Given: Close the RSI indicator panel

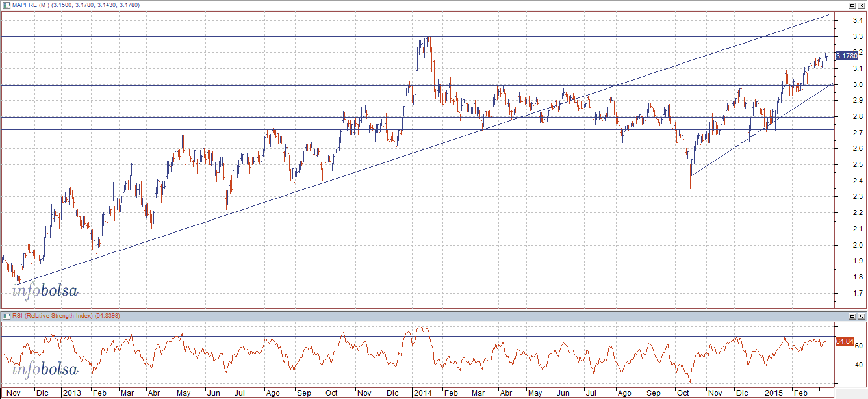Looking at the screenshot, I should pyautogui.click(x=862, y=315).
